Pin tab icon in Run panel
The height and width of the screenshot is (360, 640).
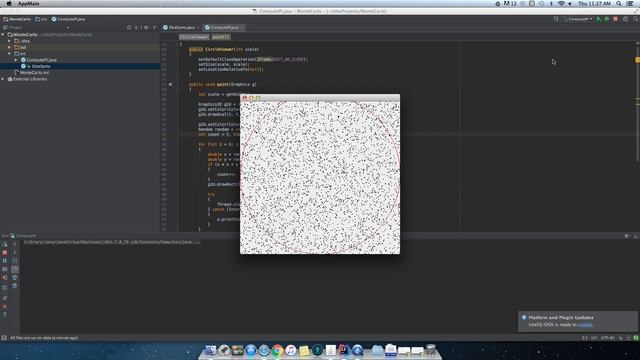[x=5, y=298]
